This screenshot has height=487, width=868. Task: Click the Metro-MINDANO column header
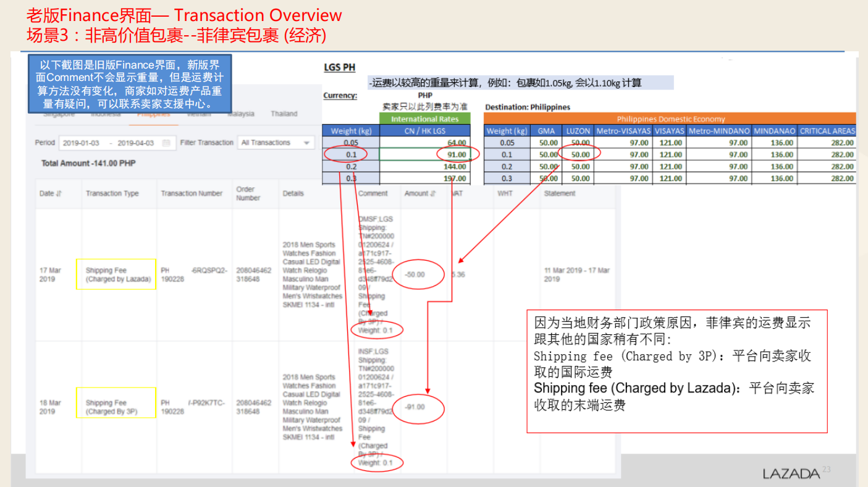(x=719, y=130)
